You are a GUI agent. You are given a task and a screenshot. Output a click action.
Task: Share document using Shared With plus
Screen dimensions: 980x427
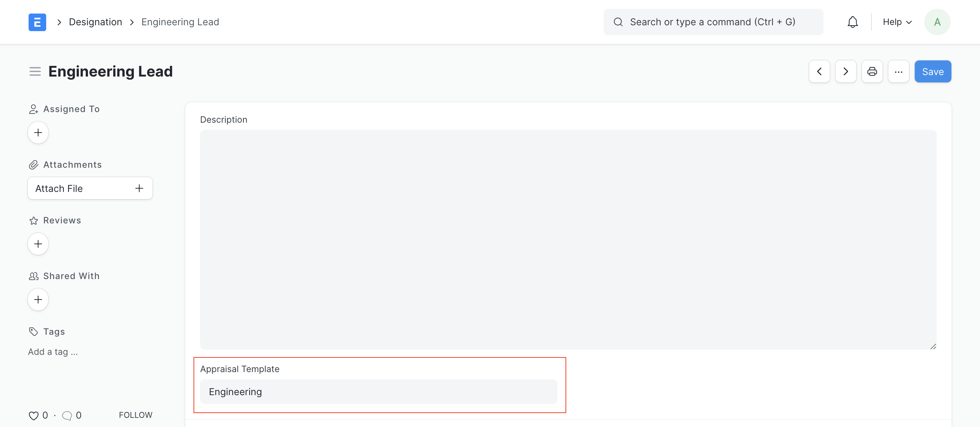pyautogui.click(x=38, y=300)
